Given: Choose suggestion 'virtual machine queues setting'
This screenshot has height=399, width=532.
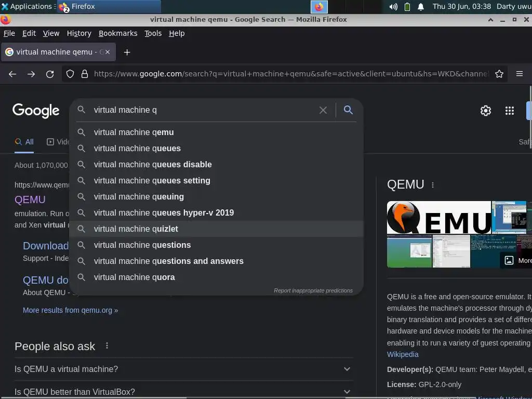Looking at the screenshot, I should click(216, 180).
